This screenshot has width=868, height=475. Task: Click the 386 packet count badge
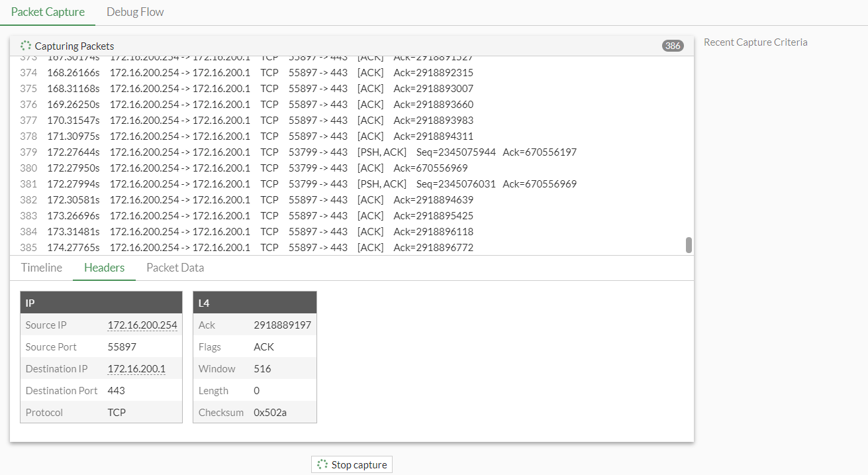tap(673, 46)
